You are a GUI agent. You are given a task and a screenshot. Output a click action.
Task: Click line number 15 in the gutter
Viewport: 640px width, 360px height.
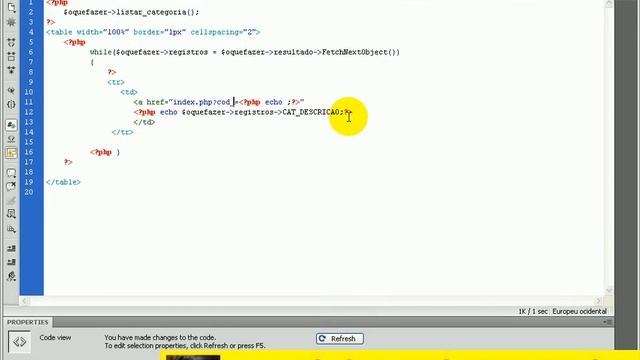pyautogui.click(x=29, y=142)
